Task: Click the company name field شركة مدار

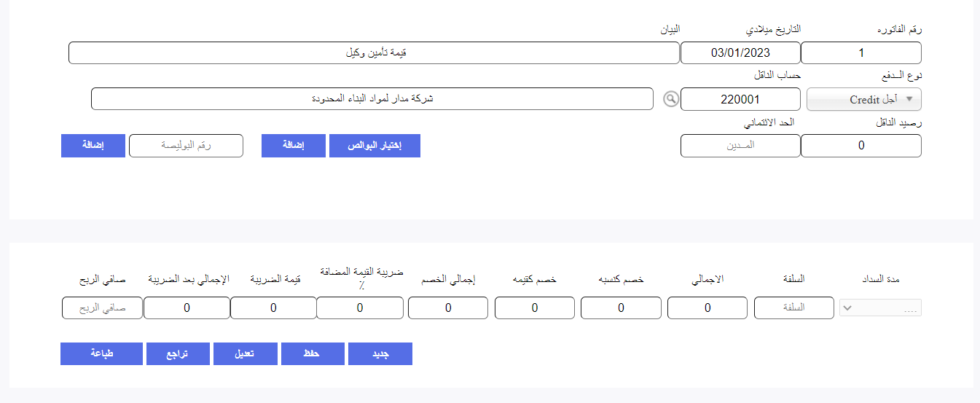Action: (x=372, y=99)
